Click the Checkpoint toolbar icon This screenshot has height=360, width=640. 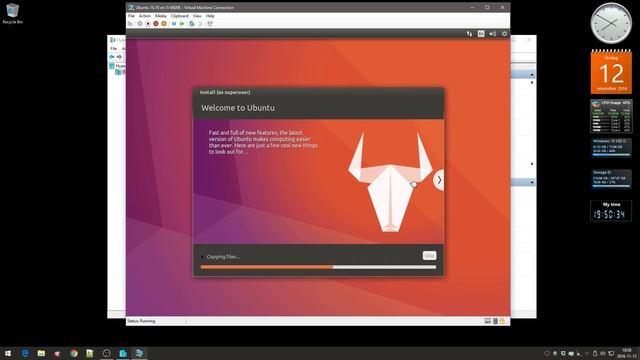pyautogui.click(x=192, y=24)
